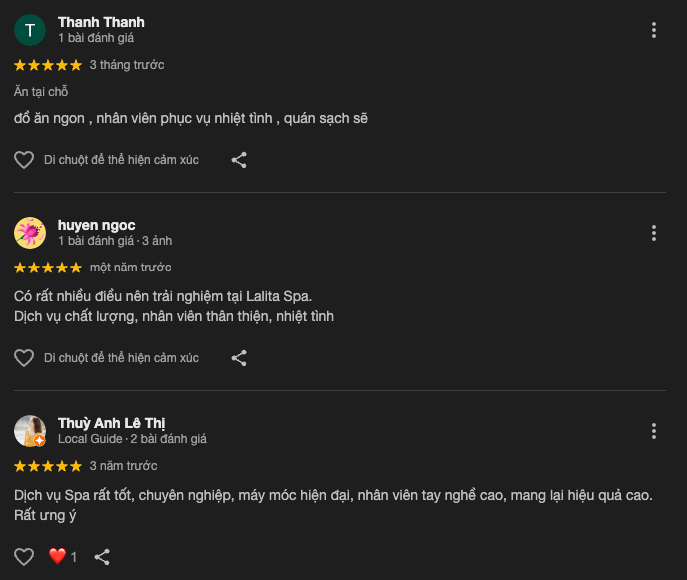Like huyen ngoc's review with heart icon
Image resolution: width=687 pixels, height=580 pixels.
tap(24, 358)
